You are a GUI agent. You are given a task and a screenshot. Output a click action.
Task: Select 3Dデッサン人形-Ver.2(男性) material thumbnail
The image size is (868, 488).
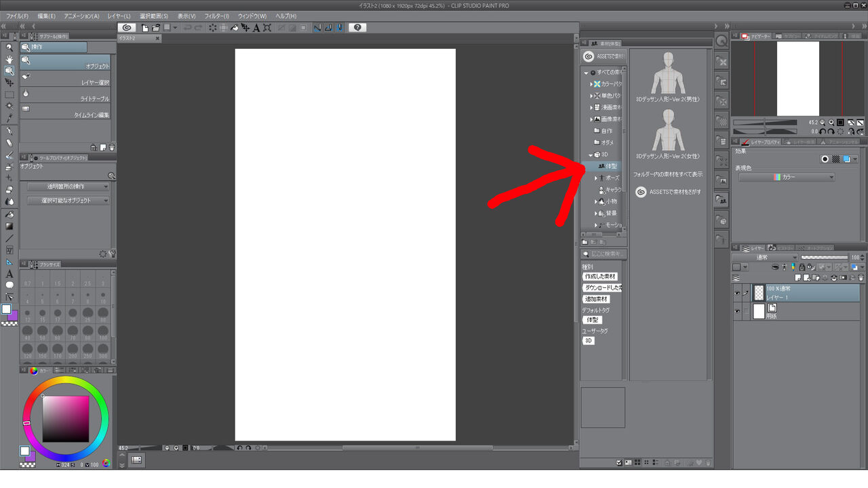pyautogui.click(x=668, y=72)
